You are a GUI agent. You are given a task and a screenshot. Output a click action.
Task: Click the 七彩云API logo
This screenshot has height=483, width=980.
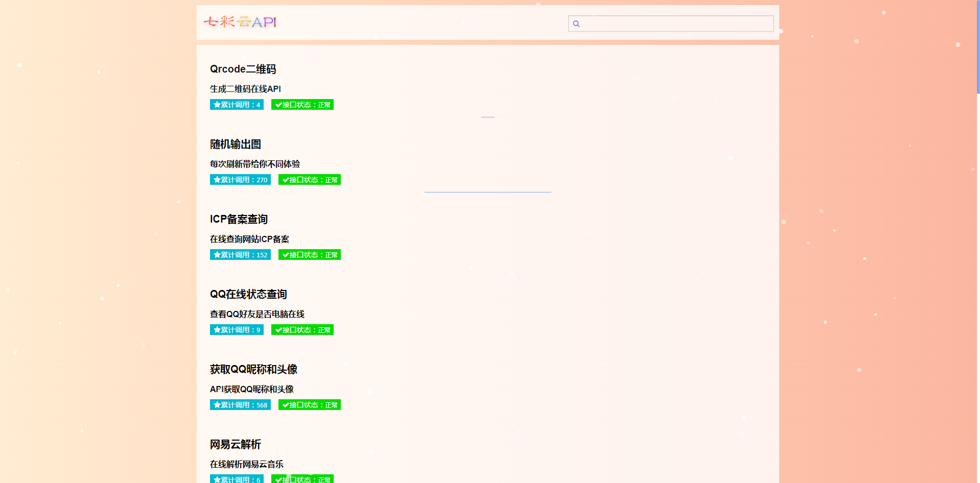(x=240, y=22)
